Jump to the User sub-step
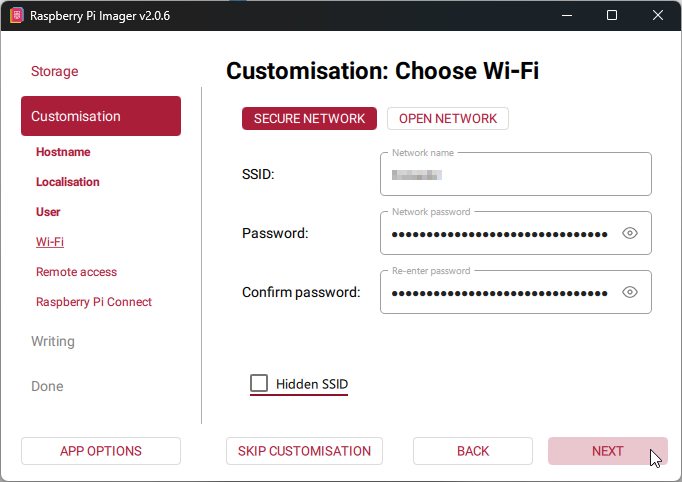This screenshot has width=682, height=482. (x=48, y=212)
